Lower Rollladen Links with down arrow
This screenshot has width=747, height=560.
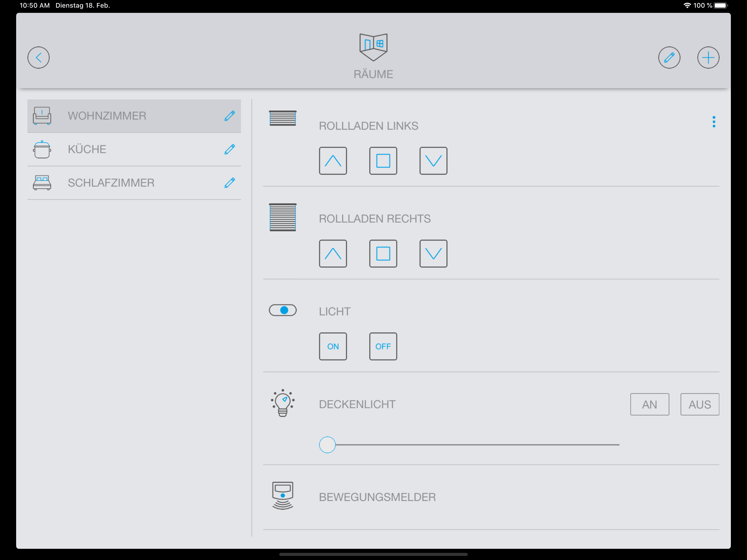coord(433,161)
